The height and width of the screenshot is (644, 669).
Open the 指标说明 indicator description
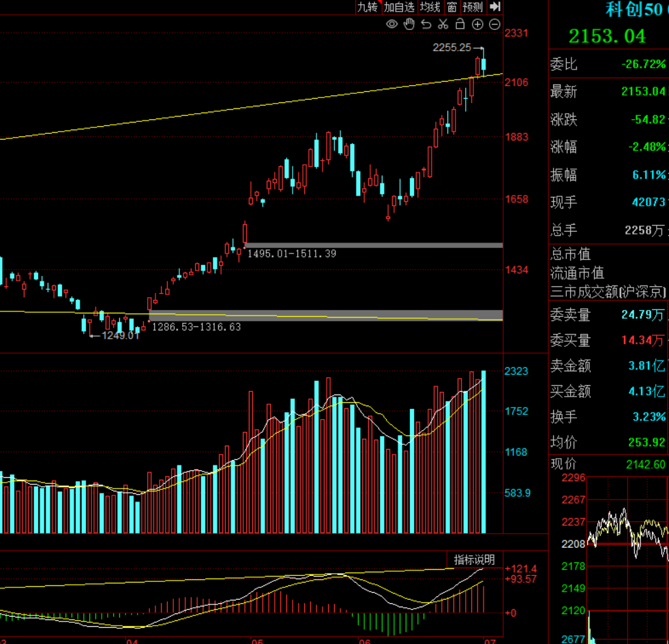pyautogui.click(x=475, y=559)
